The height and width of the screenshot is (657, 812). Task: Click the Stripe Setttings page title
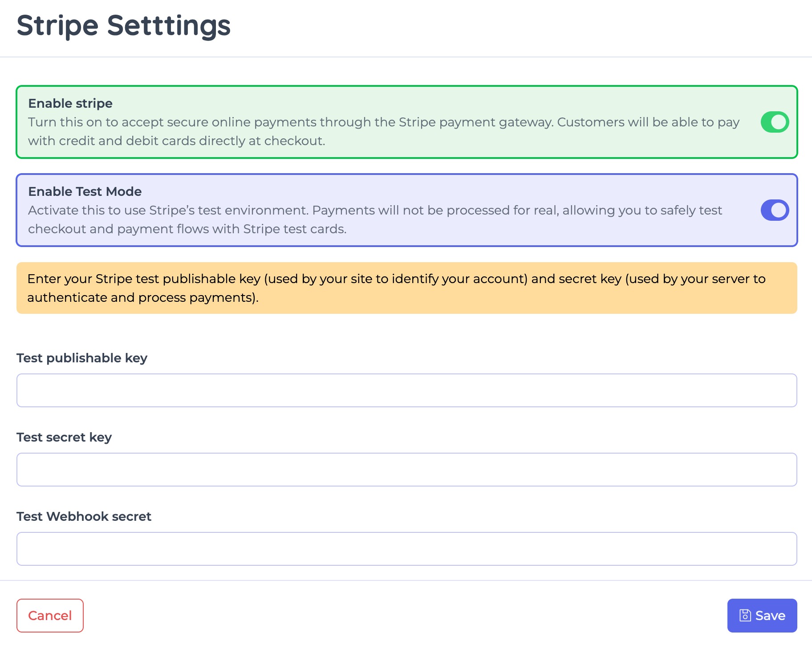(x=124, y=25)
